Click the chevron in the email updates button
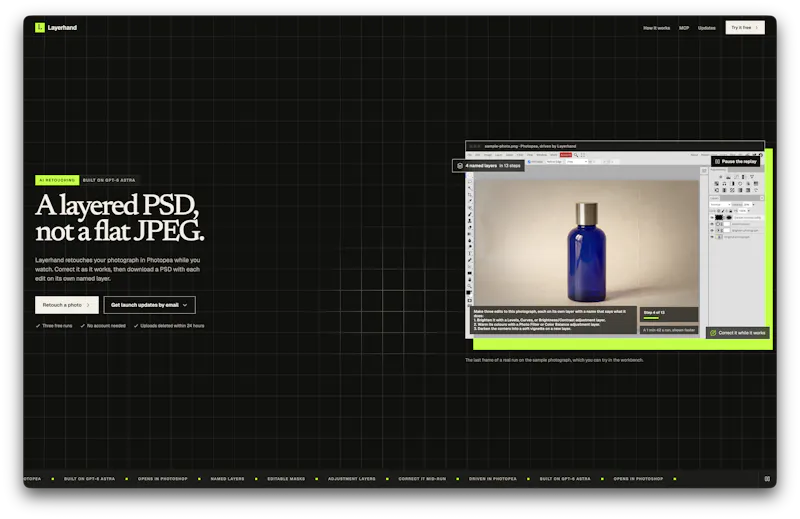Screen dimensions: 800x519 point(185,305)
